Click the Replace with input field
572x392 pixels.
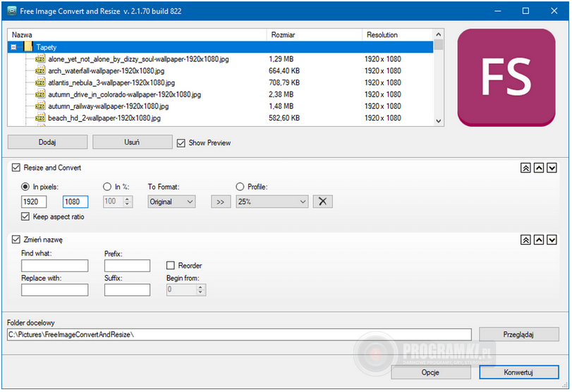pos(55,290)
